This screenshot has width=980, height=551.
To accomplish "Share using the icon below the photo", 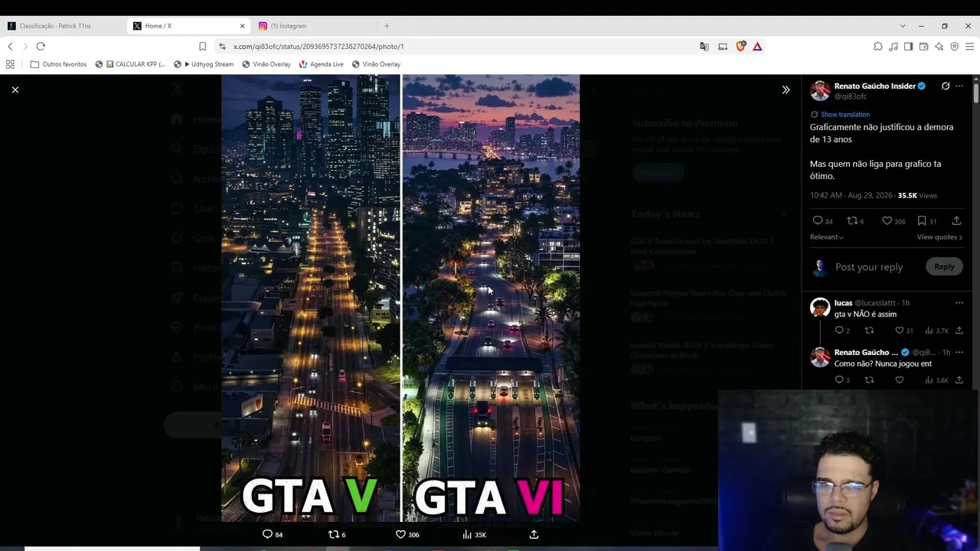I will (x=534, y=535).
